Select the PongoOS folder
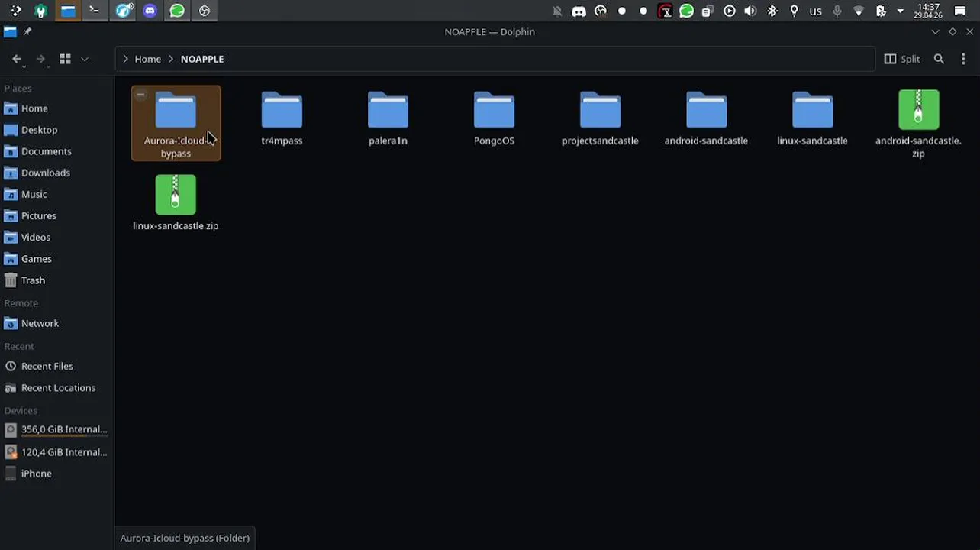Screen dimensions: 980x550 coord(494,118)
